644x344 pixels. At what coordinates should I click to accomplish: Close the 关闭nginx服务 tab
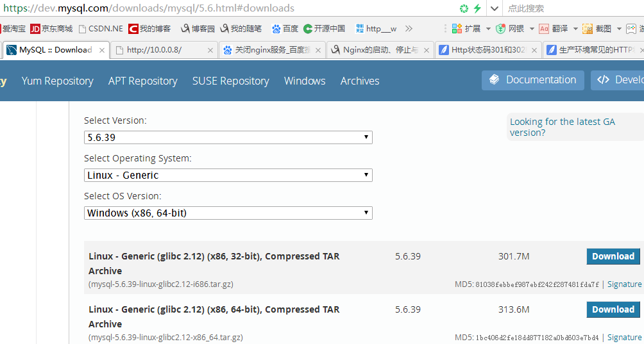pyautogui.click(x=318, y=51)
